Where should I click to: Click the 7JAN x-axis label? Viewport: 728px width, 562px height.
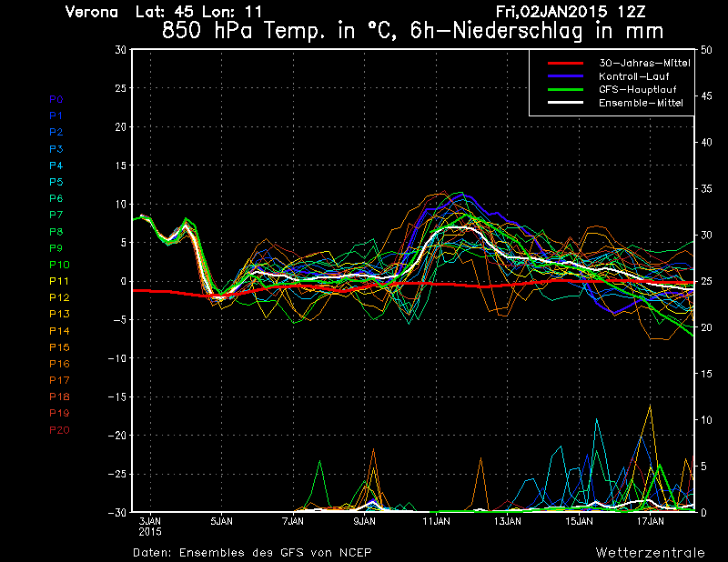click(x=293, y=521)
